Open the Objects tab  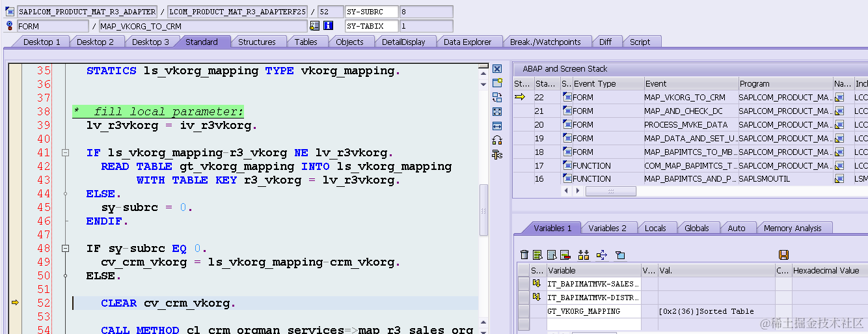click(349, 42)
